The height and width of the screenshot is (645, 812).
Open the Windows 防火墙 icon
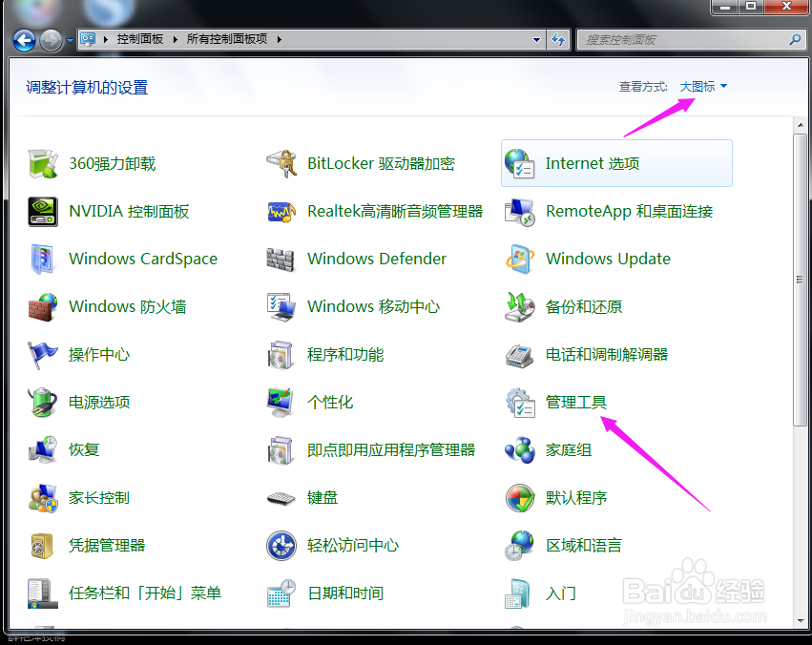click(43, 306)
